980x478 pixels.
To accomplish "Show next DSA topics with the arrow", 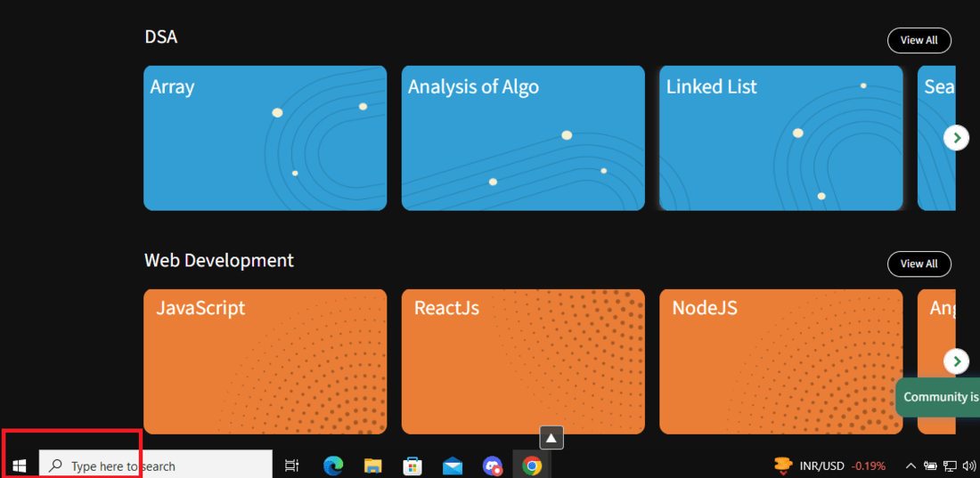I will click(956, 137).
